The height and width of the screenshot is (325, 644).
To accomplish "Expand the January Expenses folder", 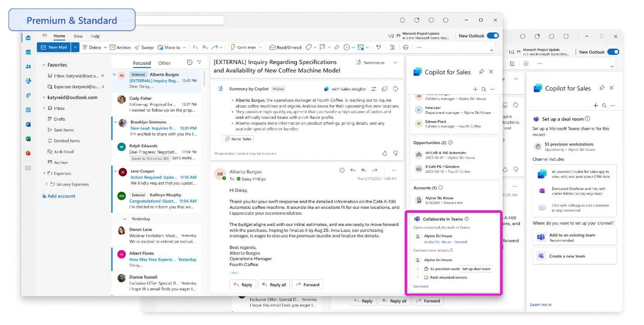I will (46, 184).
